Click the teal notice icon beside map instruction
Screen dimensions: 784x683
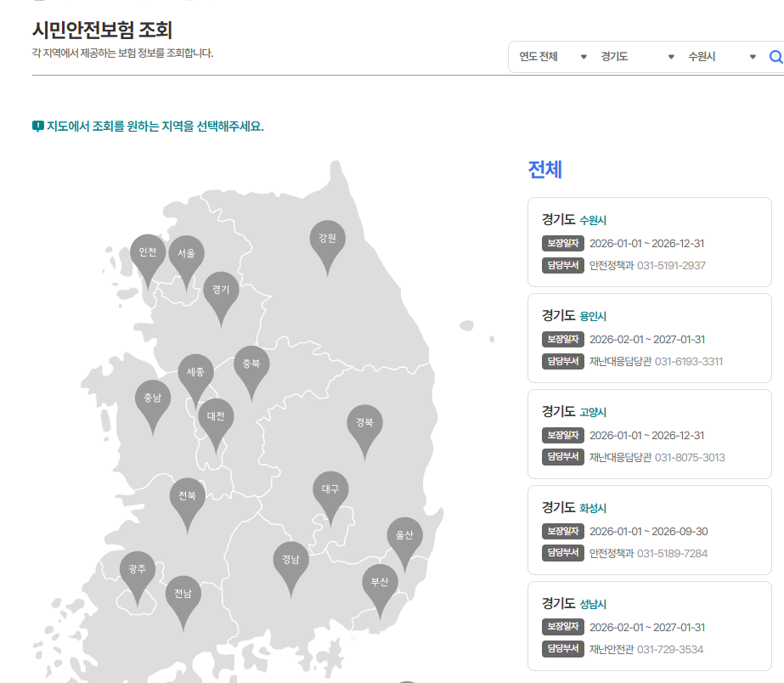38,126
